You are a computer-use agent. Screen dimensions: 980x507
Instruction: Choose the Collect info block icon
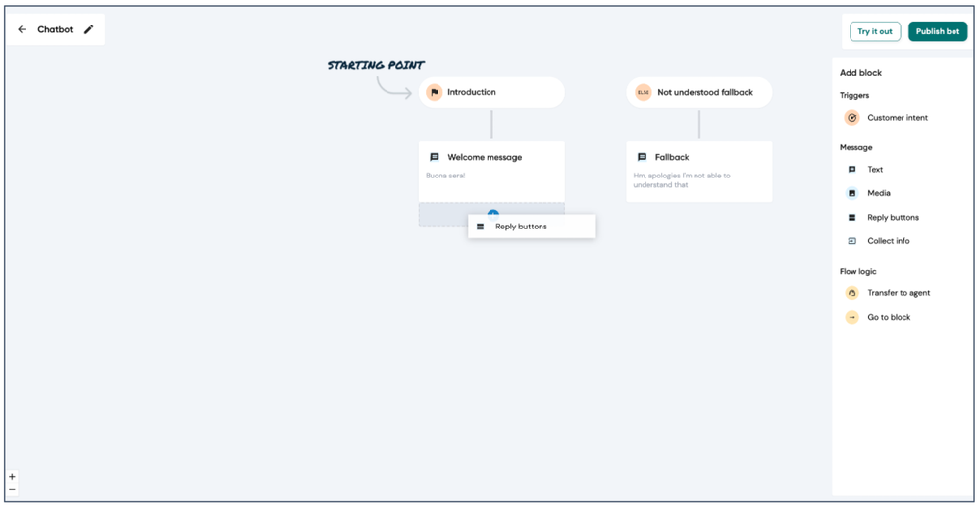point(851,241)
